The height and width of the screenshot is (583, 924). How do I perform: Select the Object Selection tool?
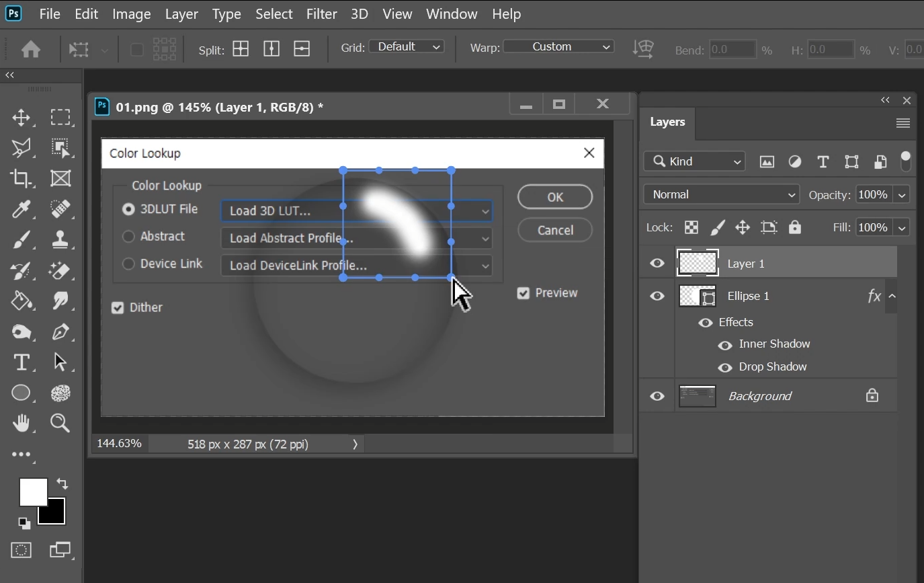(x=60, y=147)
